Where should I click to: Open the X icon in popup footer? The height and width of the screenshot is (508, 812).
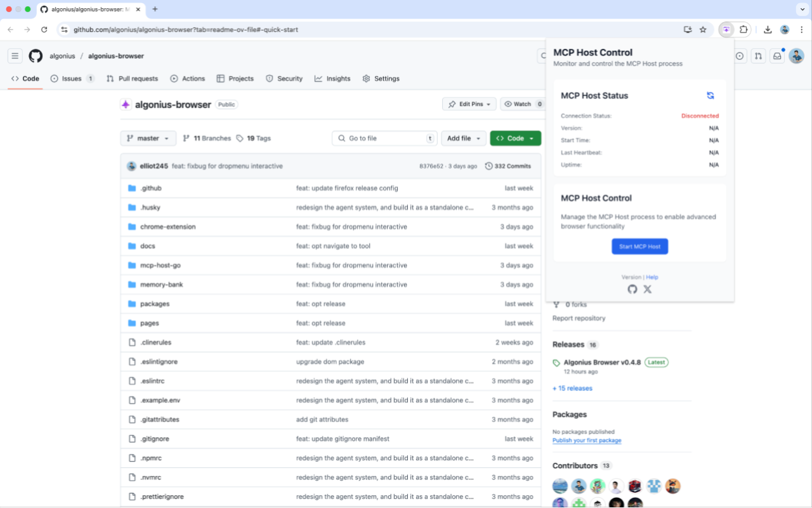(x=648, y=290)
